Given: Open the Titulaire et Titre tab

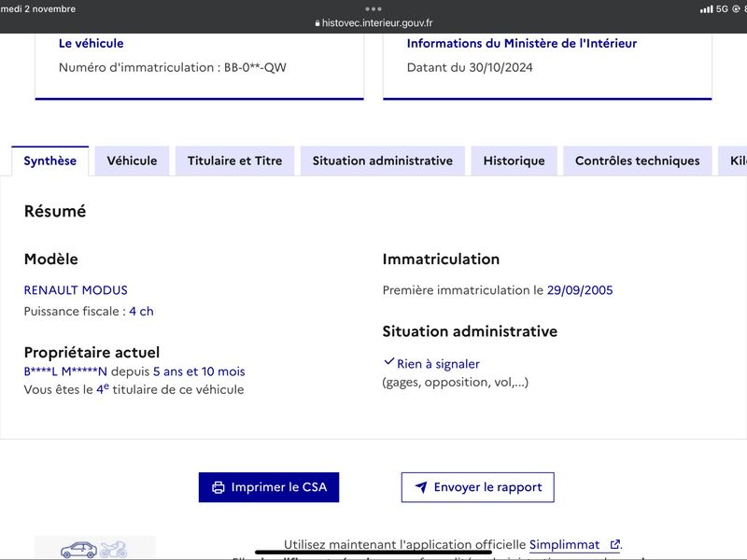Looking at the screenshot, I should (x=235, y=161).
